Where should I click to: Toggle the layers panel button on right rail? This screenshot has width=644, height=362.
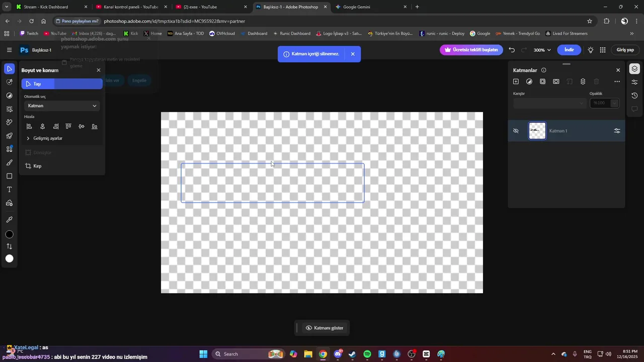[634, 69]
